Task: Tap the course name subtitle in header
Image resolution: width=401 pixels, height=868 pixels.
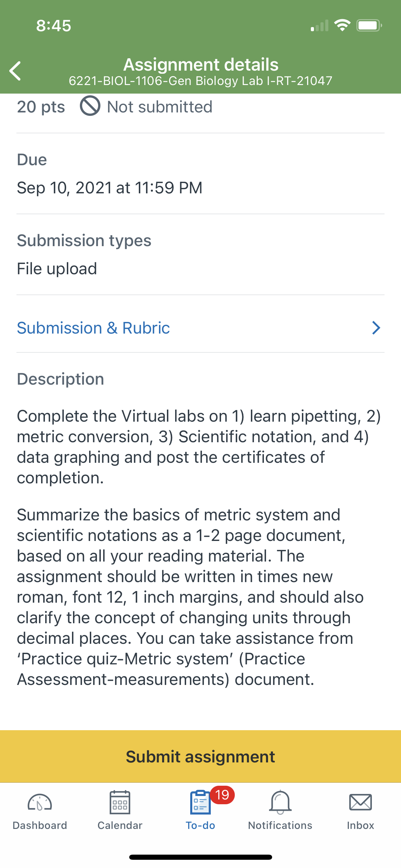Action: pyautogui.click(x=200, y=81)
